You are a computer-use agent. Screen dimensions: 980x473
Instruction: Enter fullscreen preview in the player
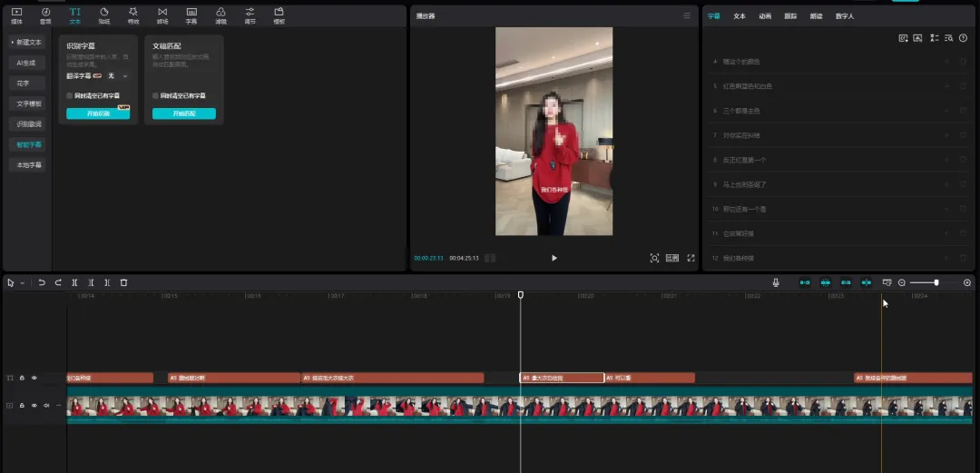click(x=691, y=258)
